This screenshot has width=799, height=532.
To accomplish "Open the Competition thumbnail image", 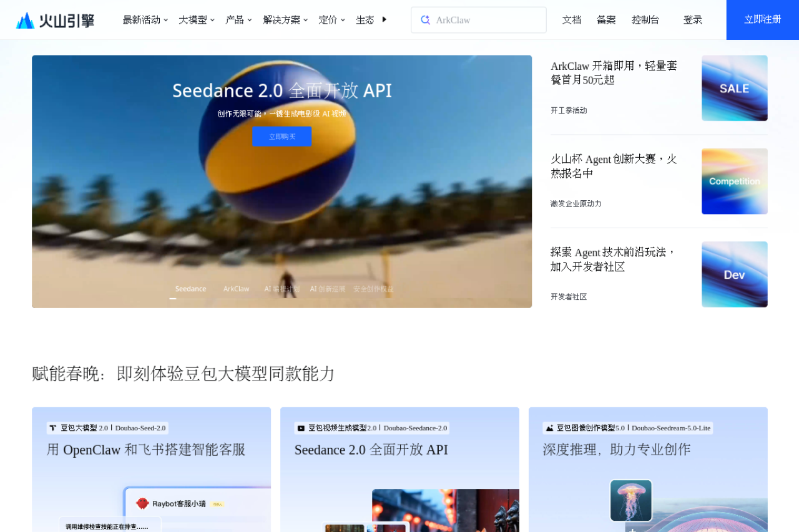I will [735, 181].
